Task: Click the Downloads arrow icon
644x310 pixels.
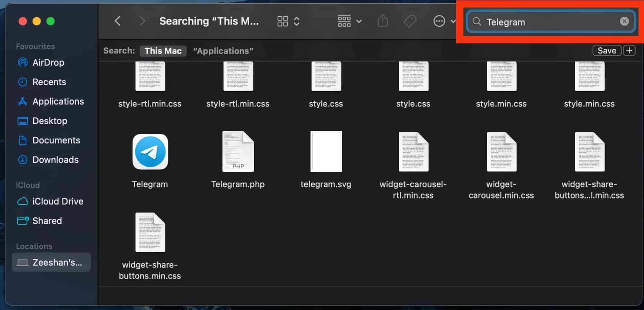Action: click(x=23, y=160)
